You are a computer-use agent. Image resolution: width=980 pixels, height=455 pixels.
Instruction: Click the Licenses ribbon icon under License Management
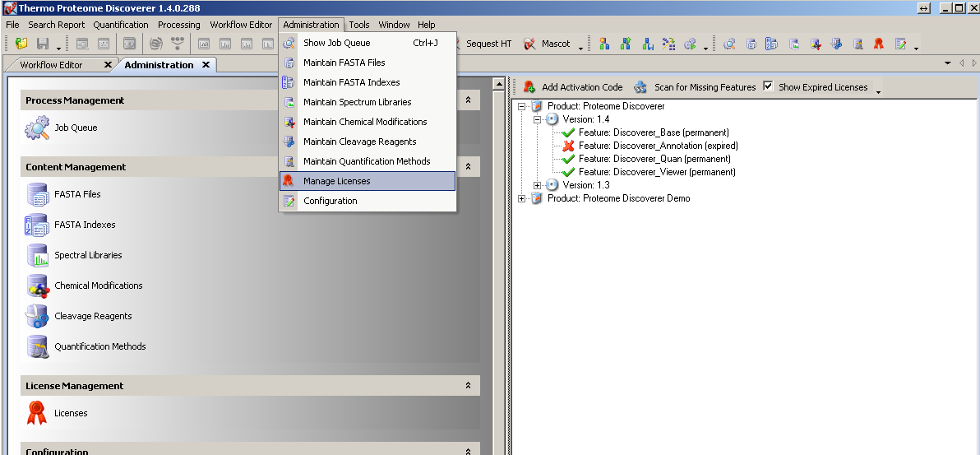click(x=37, y=413)
